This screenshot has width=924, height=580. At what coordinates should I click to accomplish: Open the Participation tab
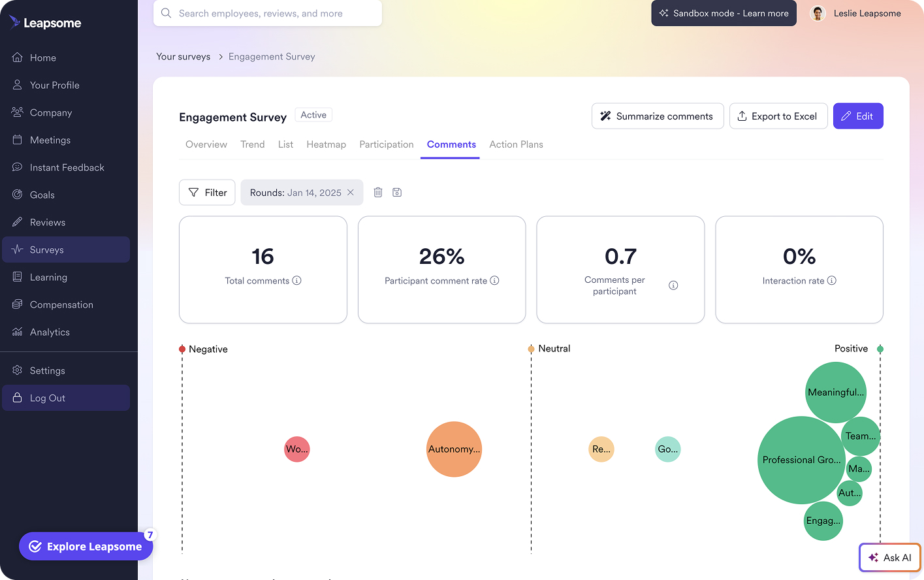[x=386, y=144]
